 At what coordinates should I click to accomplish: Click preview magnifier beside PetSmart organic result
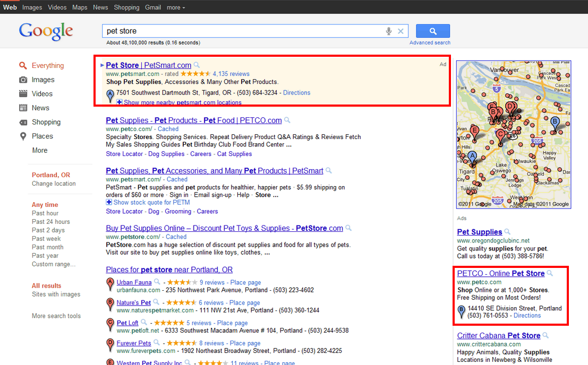tap(329, 171)
